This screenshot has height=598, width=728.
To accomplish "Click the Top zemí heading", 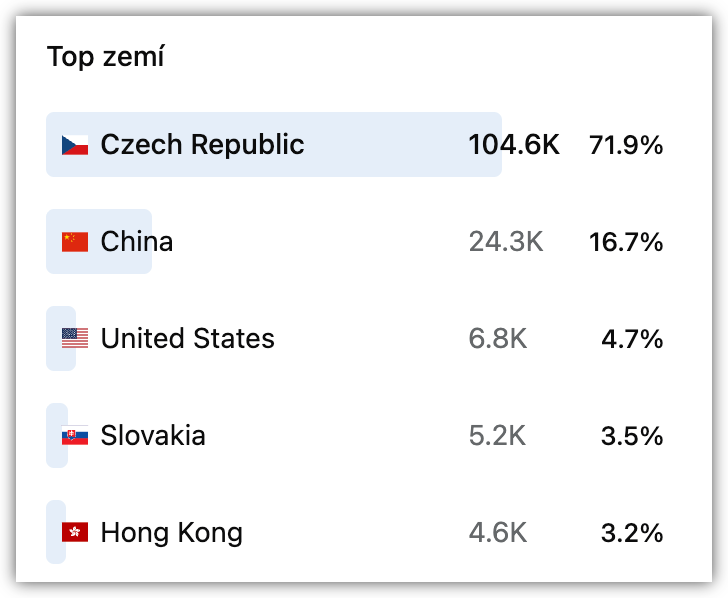I will [105, 57].
